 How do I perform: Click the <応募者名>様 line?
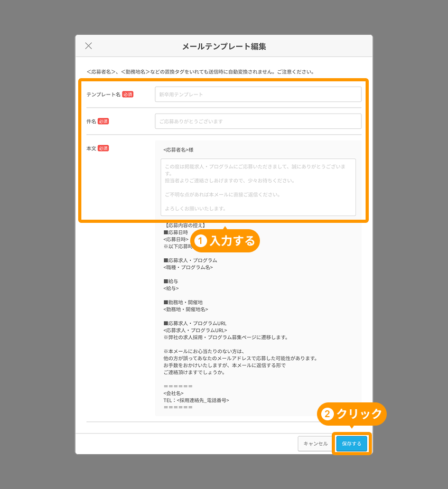[x=179, y=149]
